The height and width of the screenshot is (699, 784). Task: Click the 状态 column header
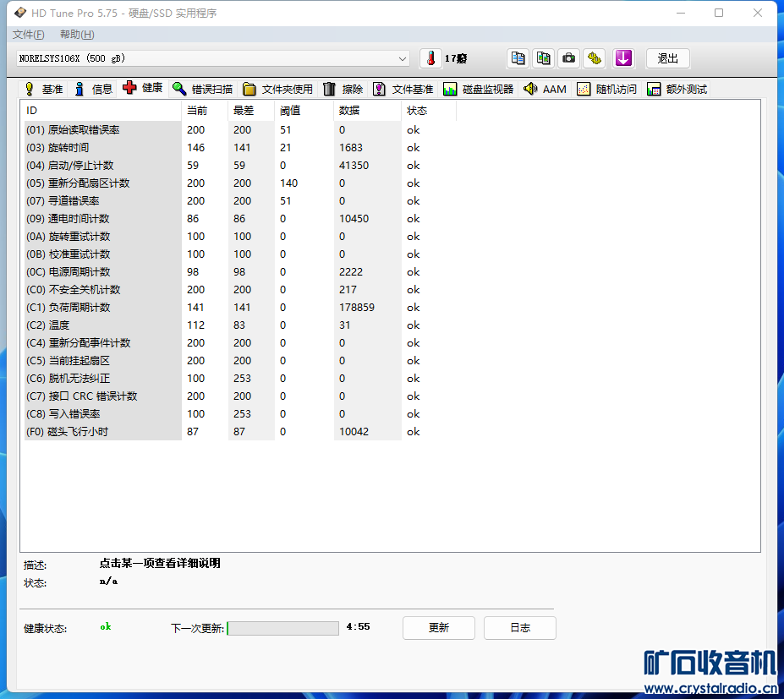tap(429, 111)
